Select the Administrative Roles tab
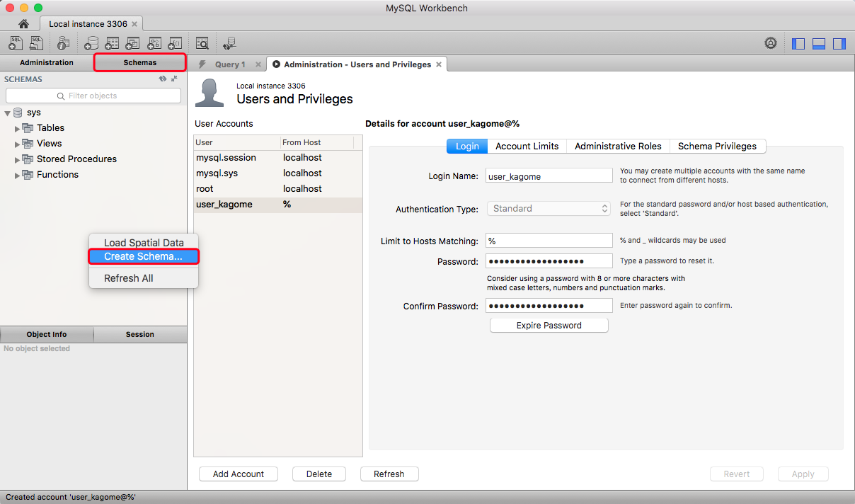Viewport: 855px width, 504px height. 618,146
